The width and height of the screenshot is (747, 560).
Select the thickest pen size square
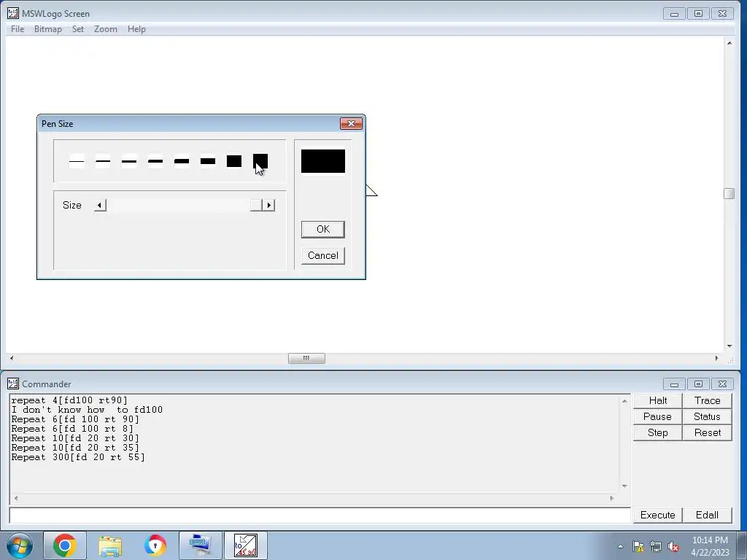click(260, 161)
